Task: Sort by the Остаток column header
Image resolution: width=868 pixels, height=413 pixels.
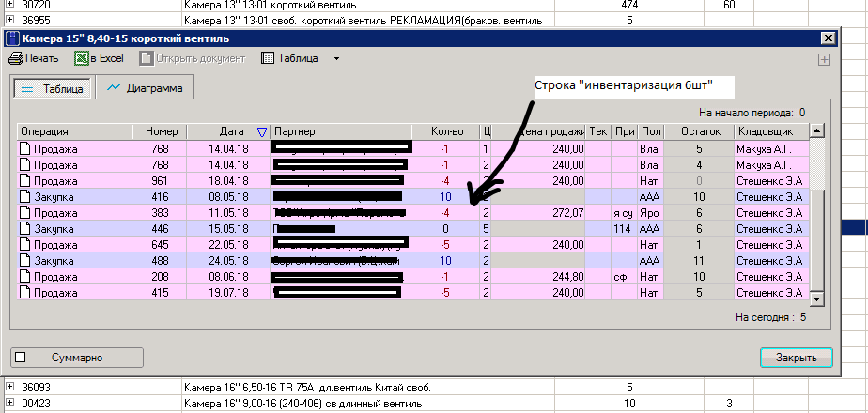Action: 699,131
